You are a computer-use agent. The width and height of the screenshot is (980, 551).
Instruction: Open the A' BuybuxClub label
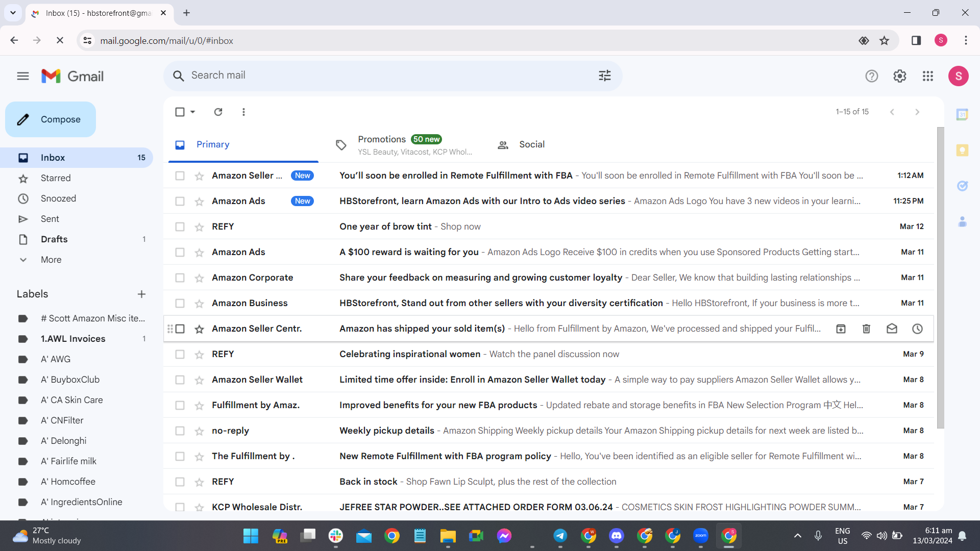[70, 380]
